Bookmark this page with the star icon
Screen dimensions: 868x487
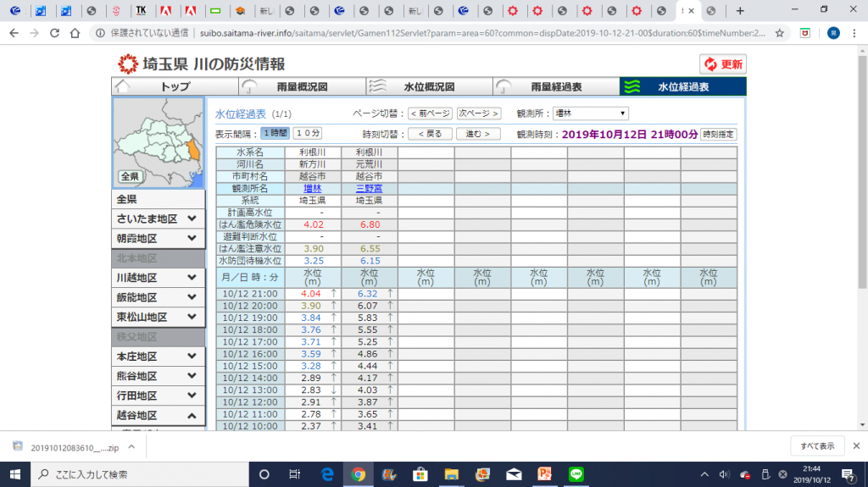(x=780, y=33)
